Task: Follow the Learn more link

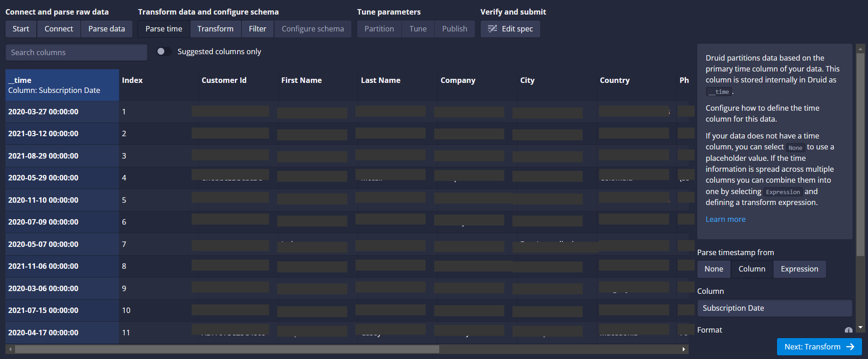Action: click(x=725, y=219)
